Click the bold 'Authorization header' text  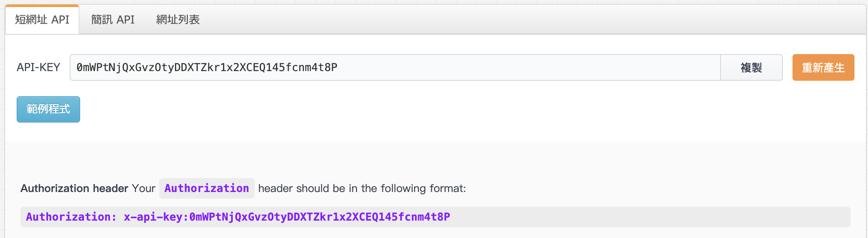pos(74,189)
